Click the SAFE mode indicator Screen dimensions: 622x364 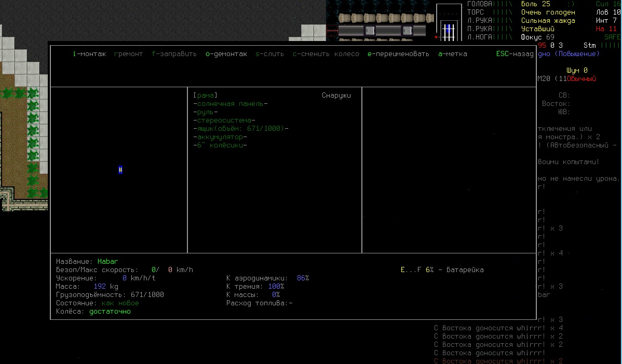(x=612, y=37)
